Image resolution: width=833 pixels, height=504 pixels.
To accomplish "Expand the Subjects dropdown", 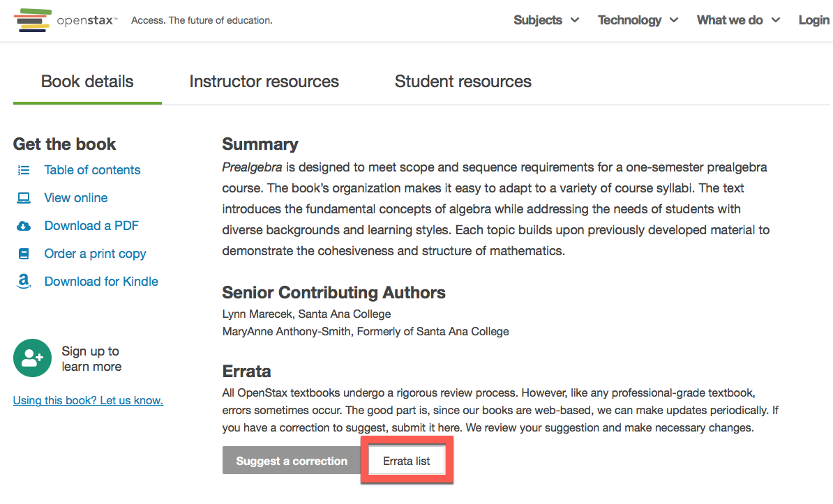I will click(546, 20).
